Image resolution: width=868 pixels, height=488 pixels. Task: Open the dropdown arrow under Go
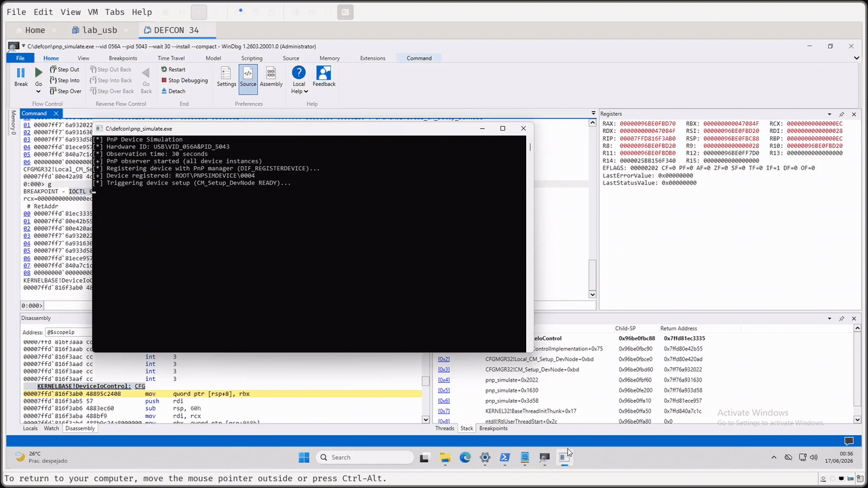(39, 91)
